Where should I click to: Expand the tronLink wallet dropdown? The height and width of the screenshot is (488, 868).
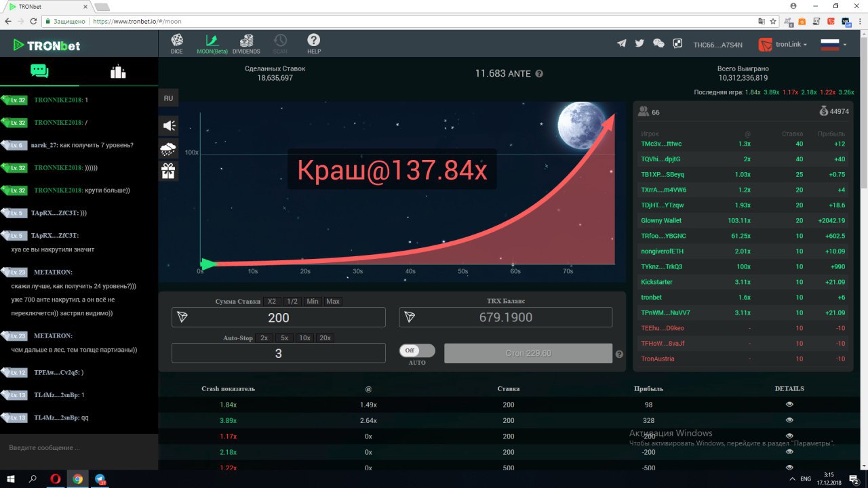pyautogui.click(x=783, y=45)
